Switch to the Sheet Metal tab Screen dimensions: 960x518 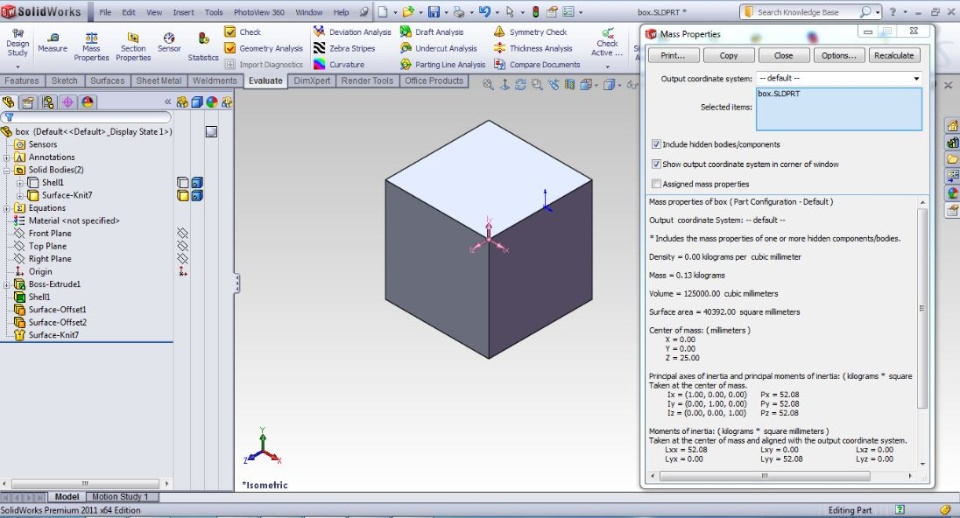(x=159, y=81)
